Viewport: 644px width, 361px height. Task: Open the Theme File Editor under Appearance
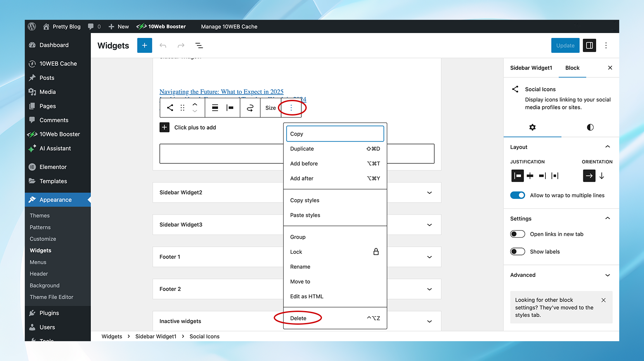(51, 297)
